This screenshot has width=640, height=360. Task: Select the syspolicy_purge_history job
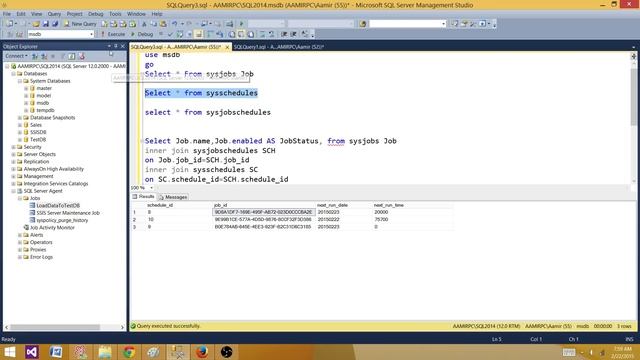62,220
